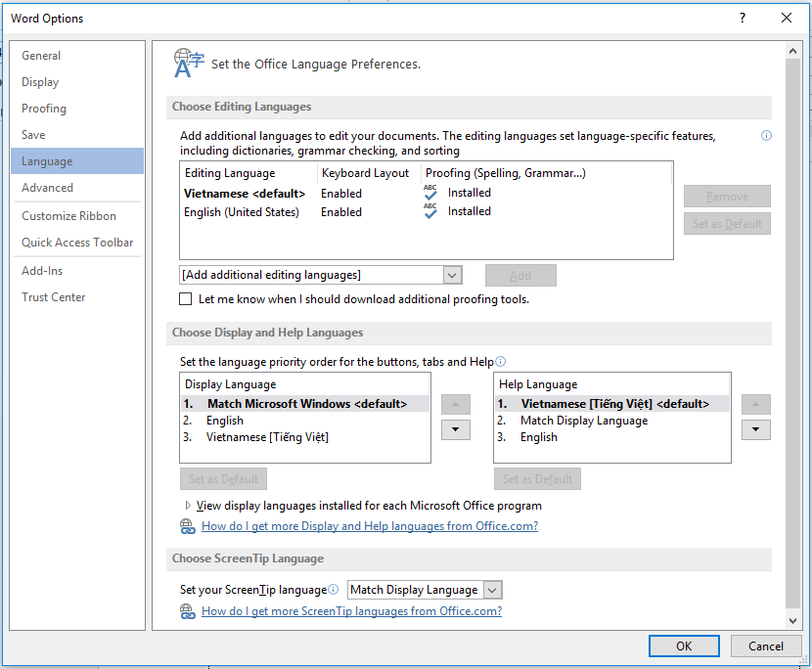Open Customize Ribbon settings
The height and width of the screenshot is (669, 812).
pos(68,216)
